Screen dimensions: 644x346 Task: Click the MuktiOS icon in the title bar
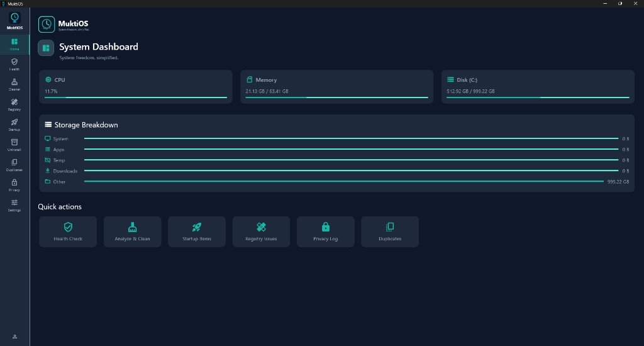click(3, 4)
